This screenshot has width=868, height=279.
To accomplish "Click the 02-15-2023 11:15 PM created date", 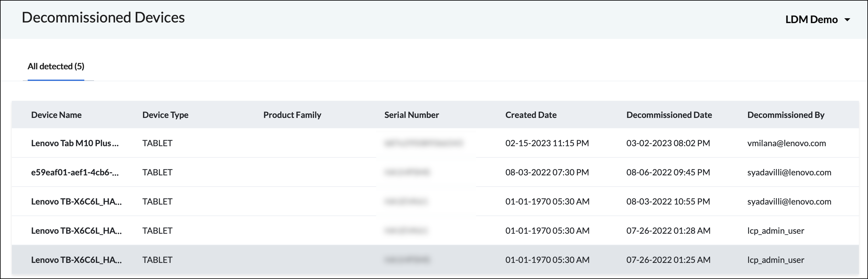I will coord(547,143).
